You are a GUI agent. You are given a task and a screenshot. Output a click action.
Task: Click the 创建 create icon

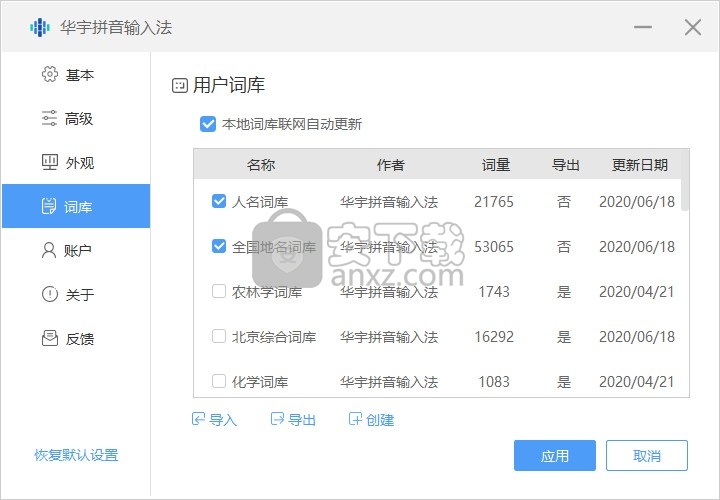355,420
